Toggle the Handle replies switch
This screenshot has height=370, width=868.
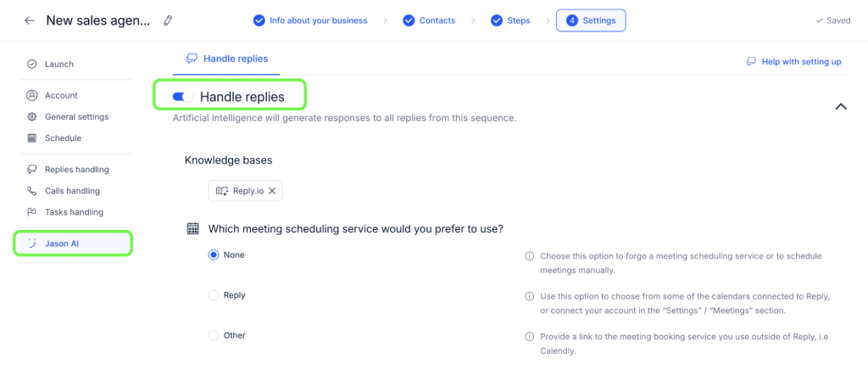[182, 97]
